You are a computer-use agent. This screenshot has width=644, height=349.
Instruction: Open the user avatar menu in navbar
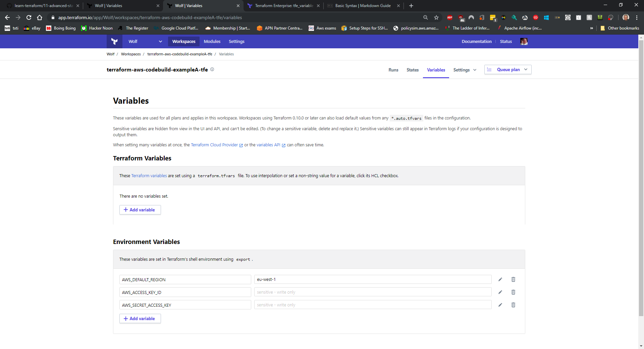524,41
